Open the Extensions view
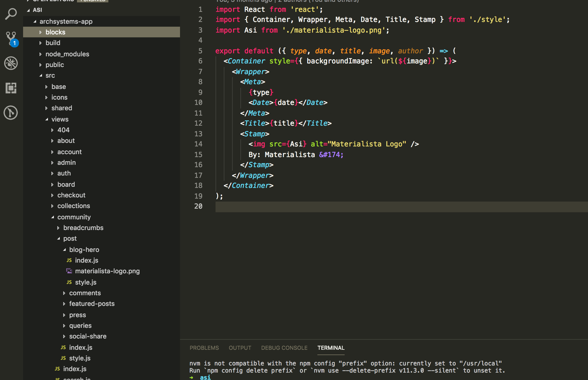This screenshot has height=380, width=588. tap(11, 88)
